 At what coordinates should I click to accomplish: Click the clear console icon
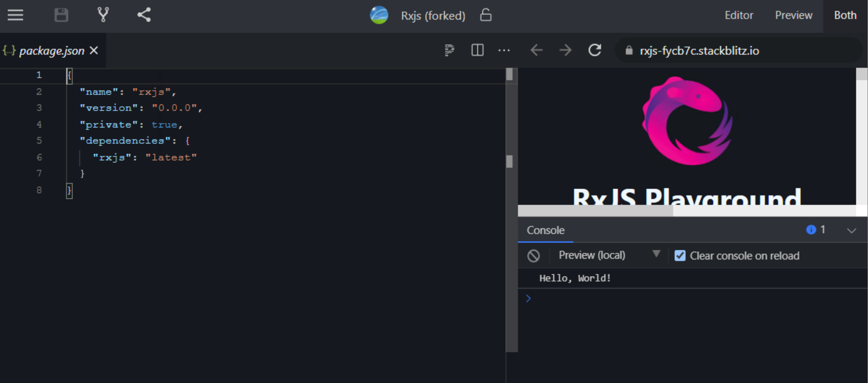533,256
